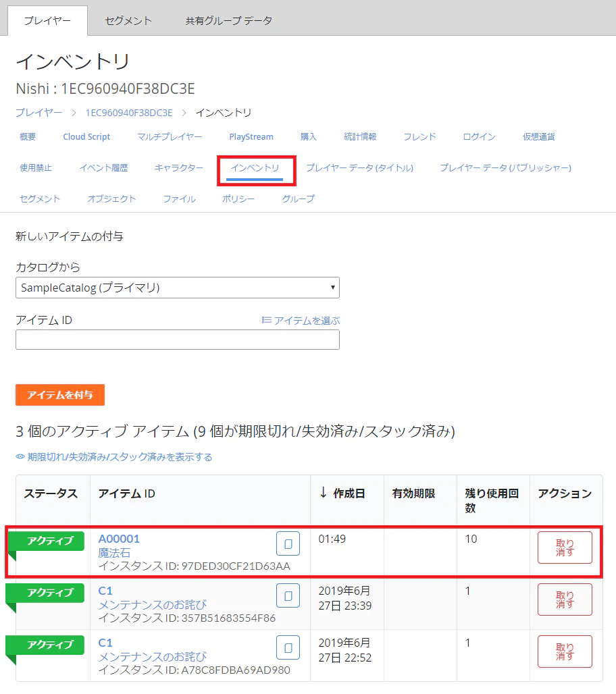
Task: Open the フレンド section
Action: pyautogui.click(x=420, y=137)
